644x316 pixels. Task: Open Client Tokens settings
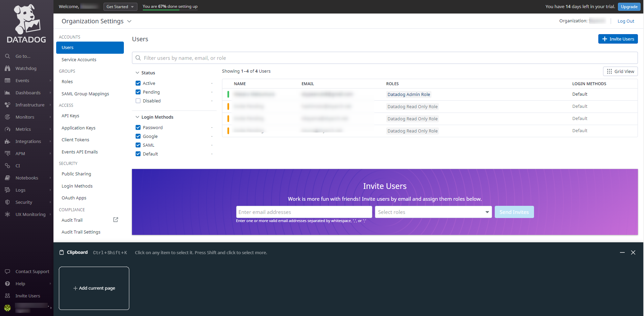point(75,140)
